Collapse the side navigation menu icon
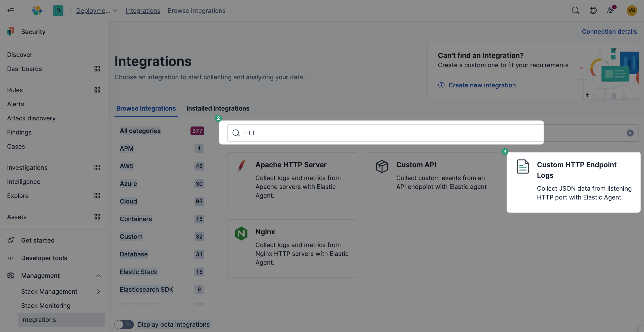 pos(11,10)
